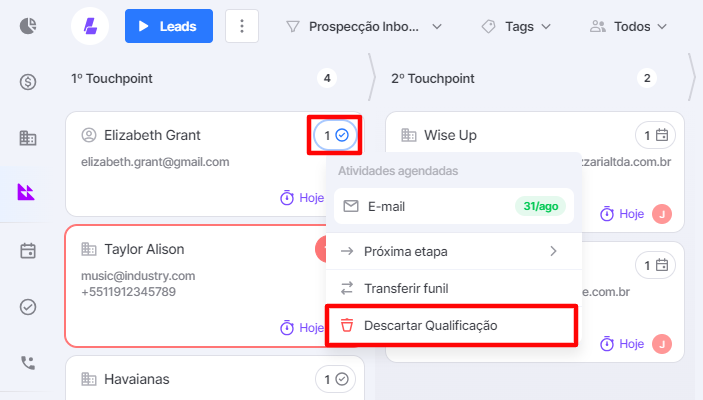Open the E-mail activity dated 31/ago

[x=454, y=206]
